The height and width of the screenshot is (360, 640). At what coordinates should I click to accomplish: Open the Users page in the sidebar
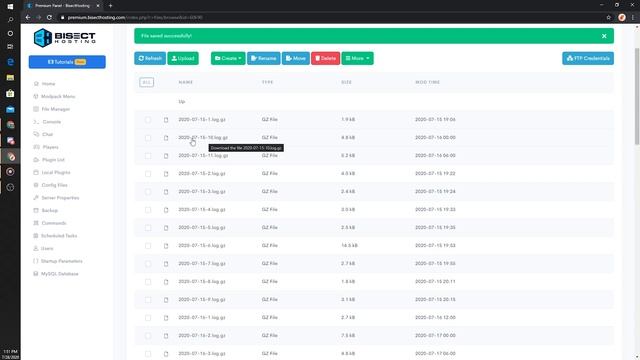click(44, 248)
